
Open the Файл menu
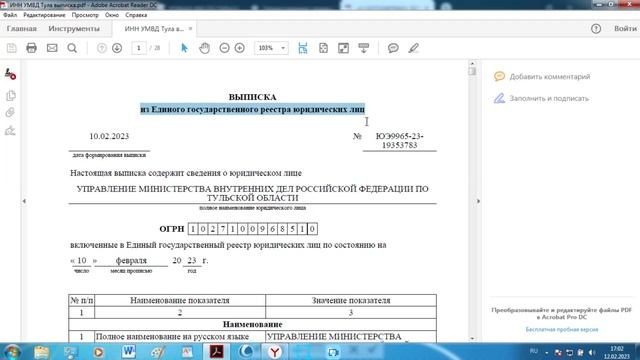coord(10,15)
